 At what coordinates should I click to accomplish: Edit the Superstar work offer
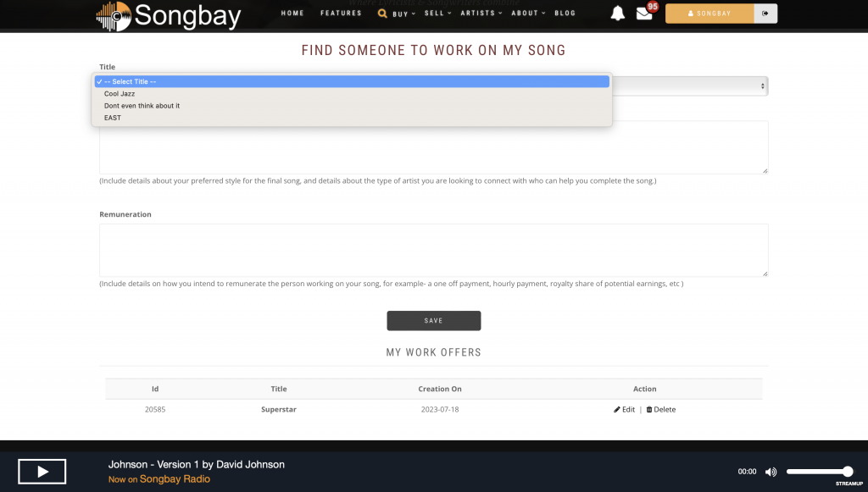[624, 410]
